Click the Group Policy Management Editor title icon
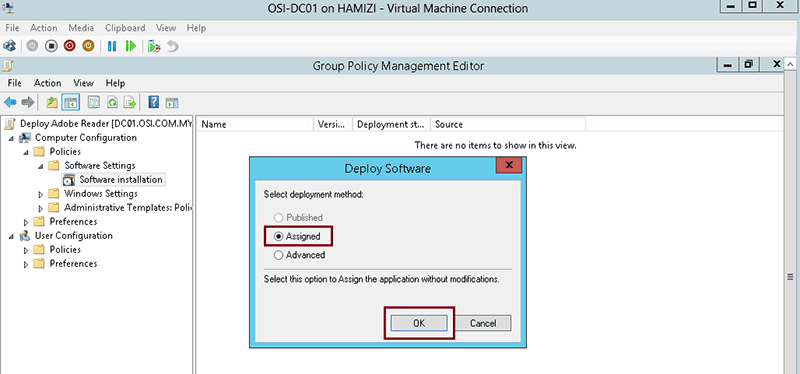Viewport: 800px width, 374px height. pos(8,65)
